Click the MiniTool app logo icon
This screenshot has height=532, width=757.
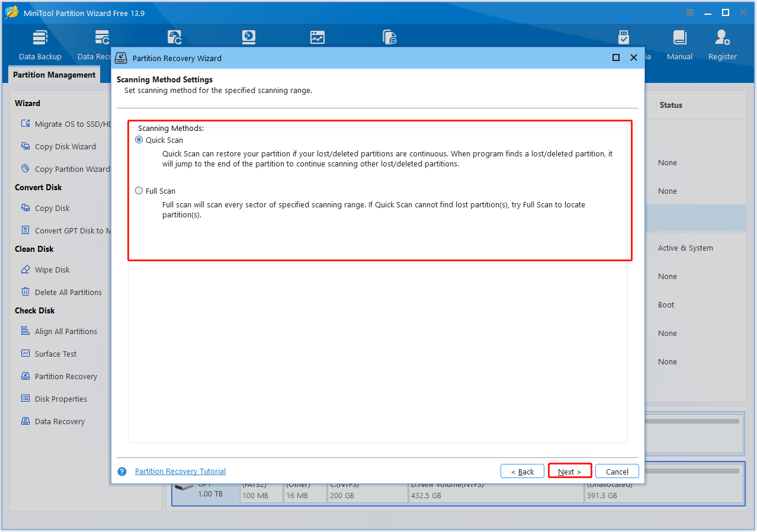[12, 12]
